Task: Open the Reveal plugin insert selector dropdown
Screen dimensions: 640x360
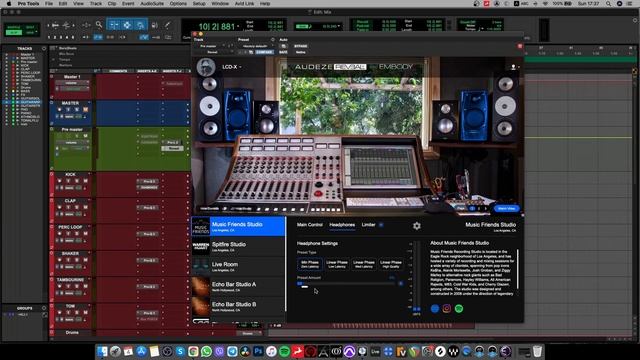Action: tap(213, 52)
